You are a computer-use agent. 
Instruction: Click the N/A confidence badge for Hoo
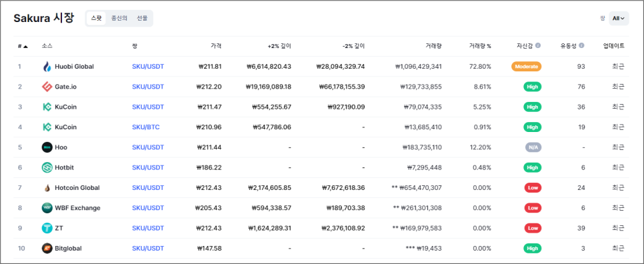533,147
